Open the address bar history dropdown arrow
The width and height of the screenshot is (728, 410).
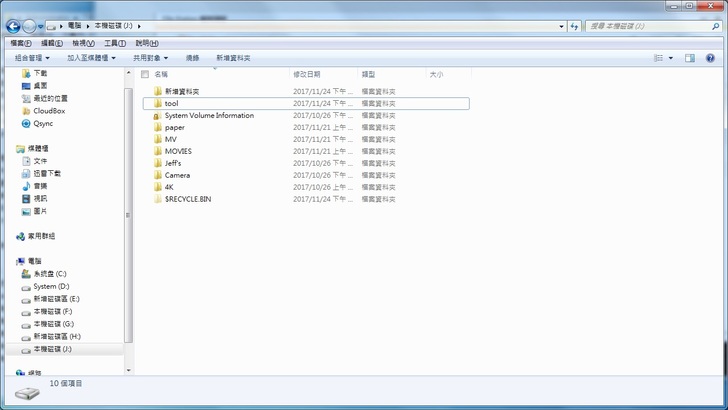click(x=562, y=26)
